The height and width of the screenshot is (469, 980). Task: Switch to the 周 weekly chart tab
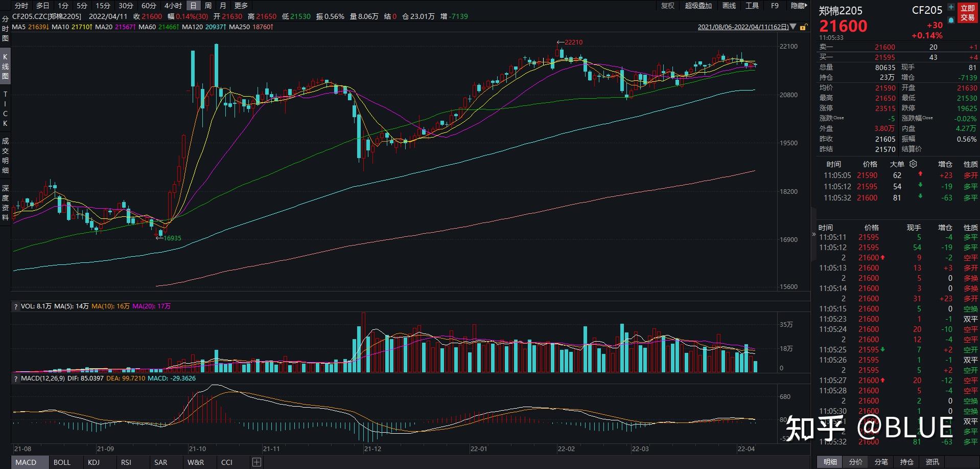coord(208,6)
